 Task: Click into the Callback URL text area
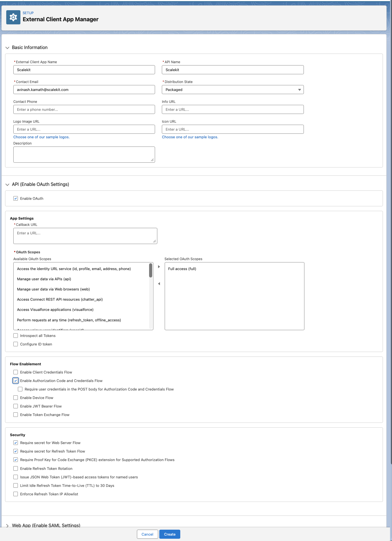85,236
